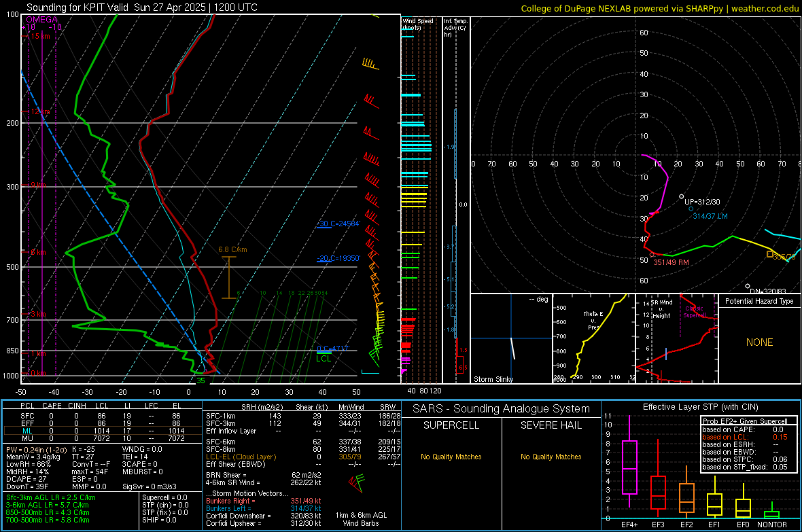Click the based on LCL: probability line
This screenshot has width=802, height=532.
(745, 437)
